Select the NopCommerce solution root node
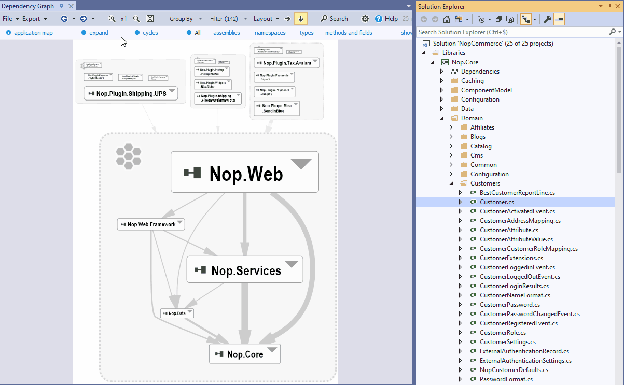Image resolution: width=624 pixels, height=385 pixels. pyautogui.click(x=493, y=43)
